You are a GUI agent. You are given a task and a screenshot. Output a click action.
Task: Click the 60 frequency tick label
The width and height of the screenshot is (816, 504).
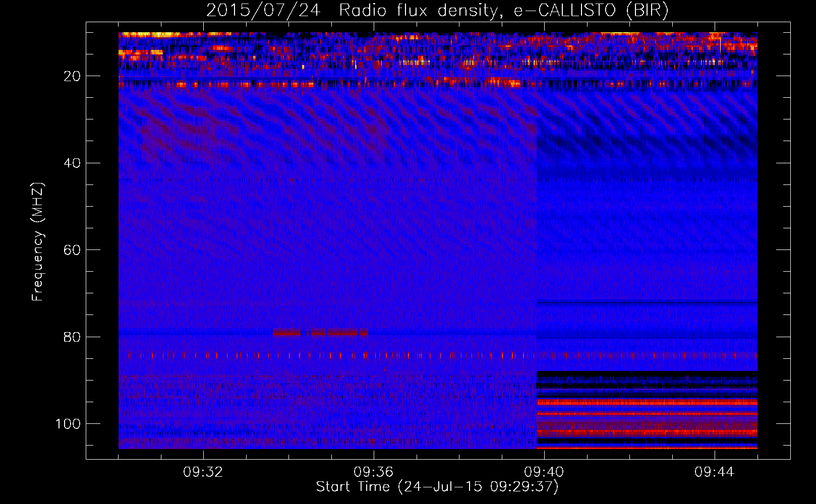72,250
